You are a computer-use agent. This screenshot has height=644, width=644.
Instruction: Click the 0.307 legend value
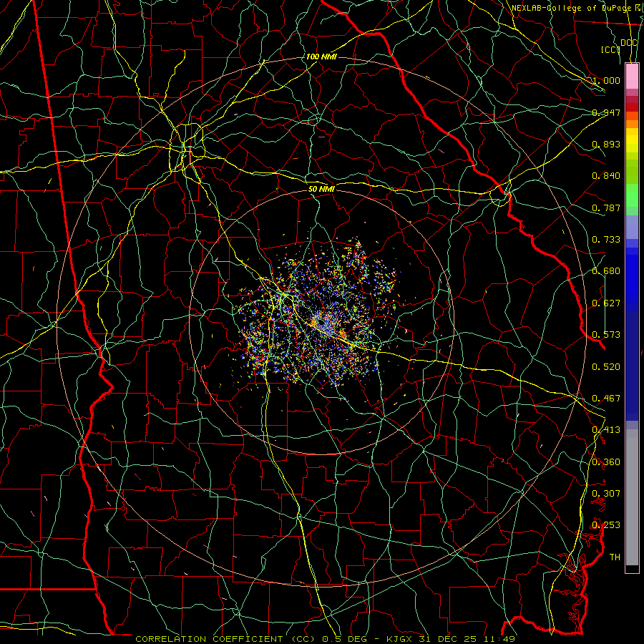pos(606,494)
